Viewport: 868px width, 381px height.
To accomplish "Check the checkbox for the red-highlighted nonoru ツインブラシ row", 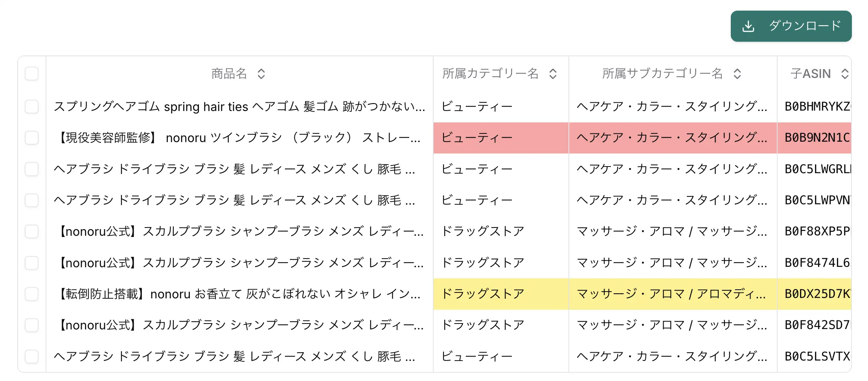I will 32,138.
